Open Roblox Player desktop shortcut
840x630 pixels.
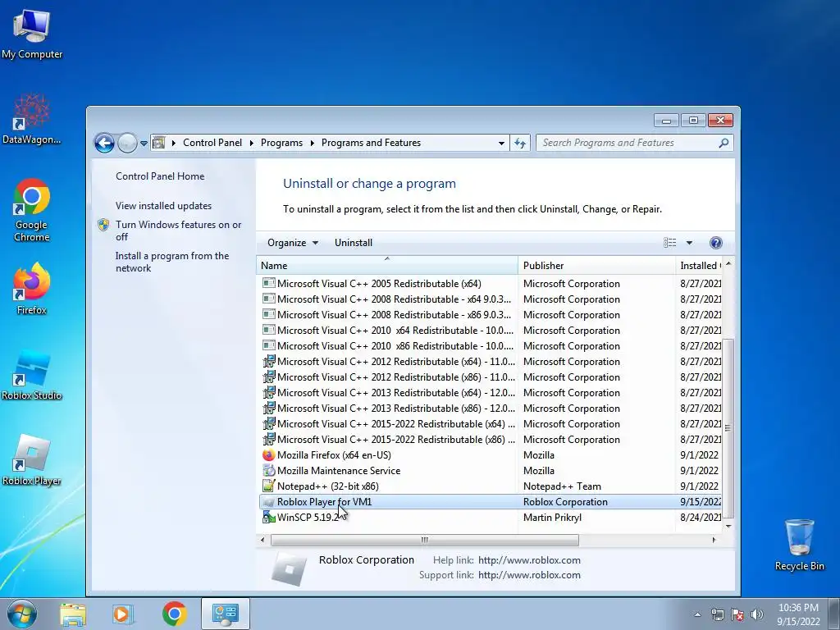(32, 459)
